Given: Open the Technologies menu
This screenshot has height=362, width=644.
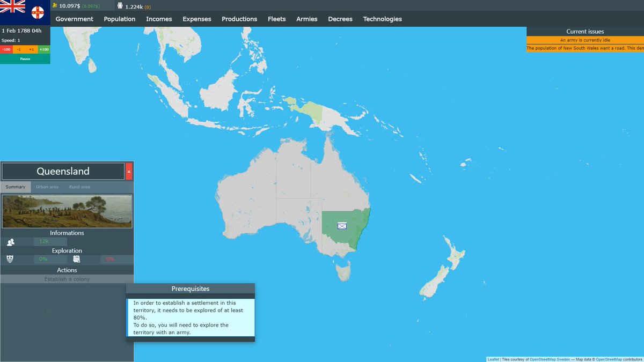Looking at the screenshot, I should [383, 19].
